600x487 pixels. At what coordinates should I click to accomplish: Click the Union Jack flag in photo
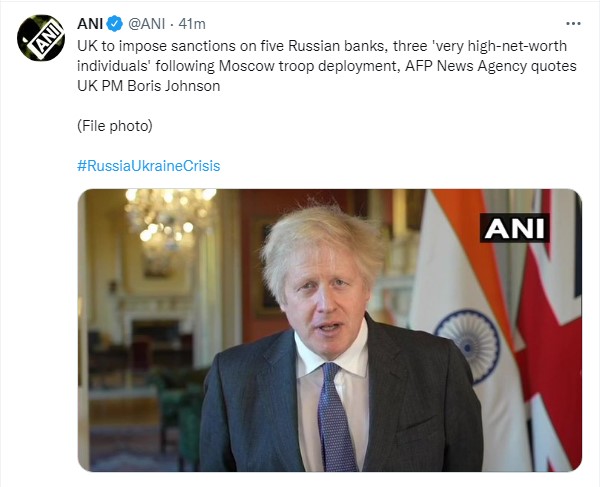click(553, 340)
